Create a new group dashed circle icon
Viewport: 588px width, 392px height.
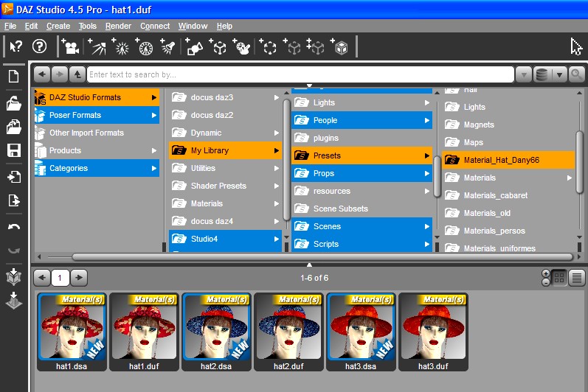(268, 47)
